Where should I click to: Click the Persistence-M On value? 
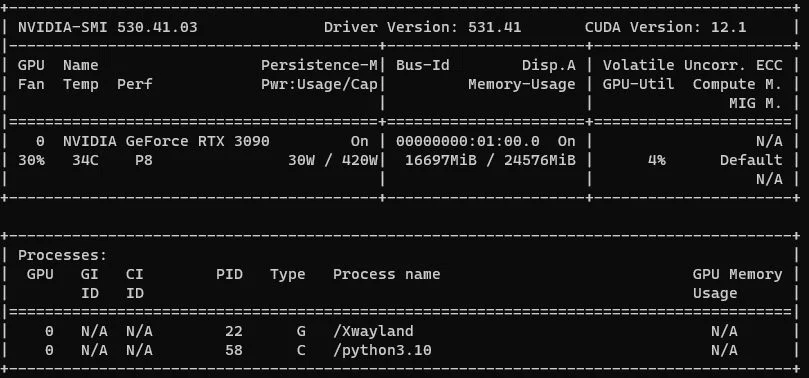[360, 141]
